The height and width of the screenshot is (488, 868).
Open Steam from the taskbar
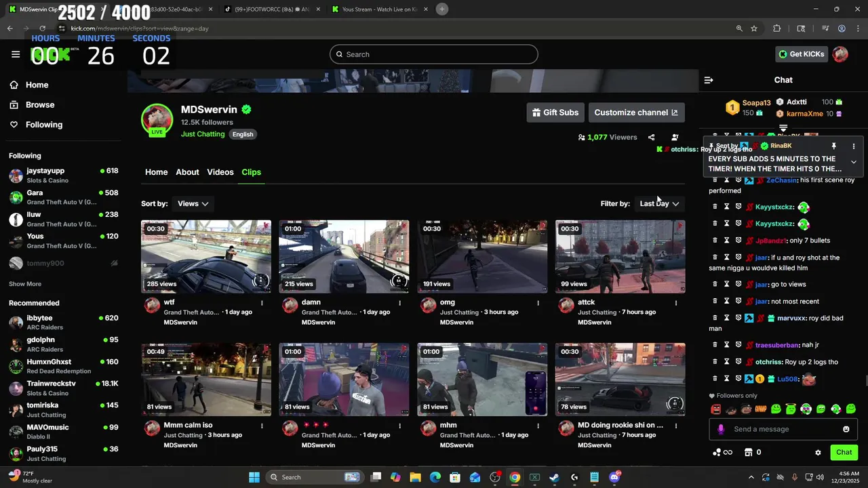pyautogui.click(x=554, y=477)
